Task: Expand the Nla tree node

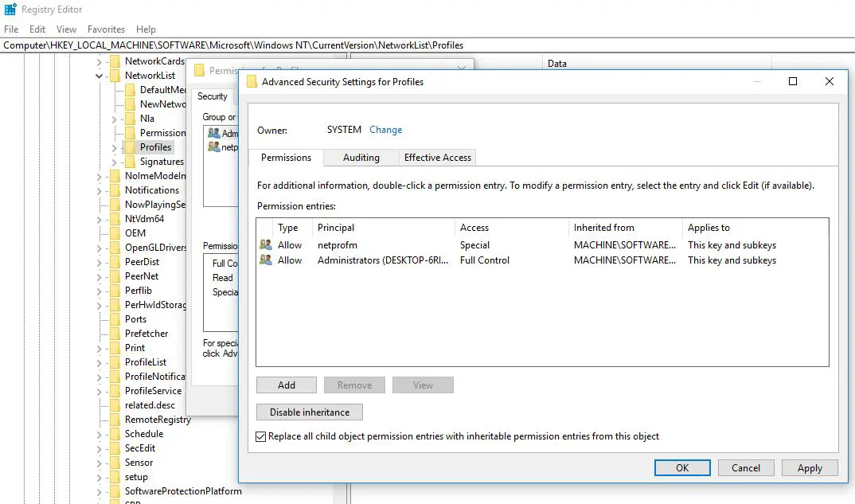Action: 115,119
